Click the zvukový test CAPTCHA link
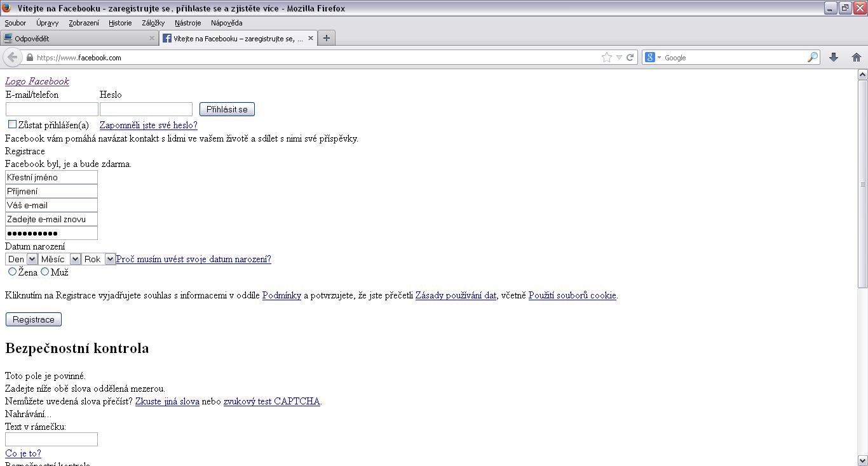The height and width of the screenshot is (466, 868). (271, 401)
